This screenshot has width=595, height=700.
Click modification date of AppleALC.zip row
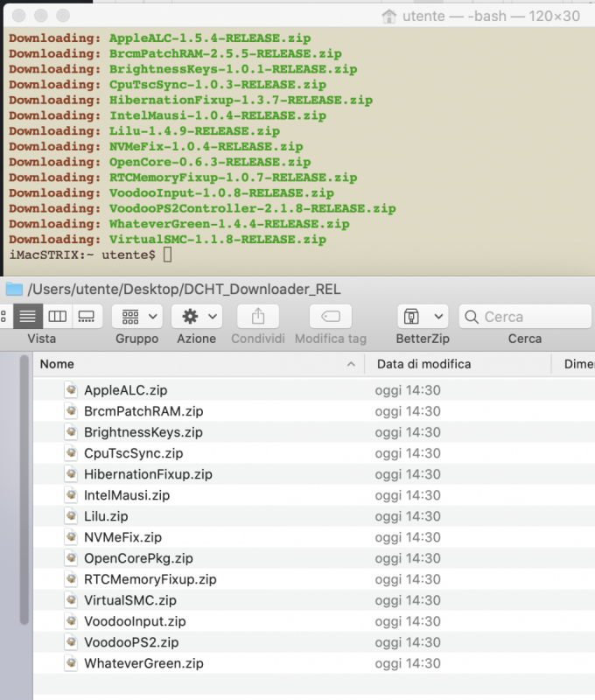408,390
